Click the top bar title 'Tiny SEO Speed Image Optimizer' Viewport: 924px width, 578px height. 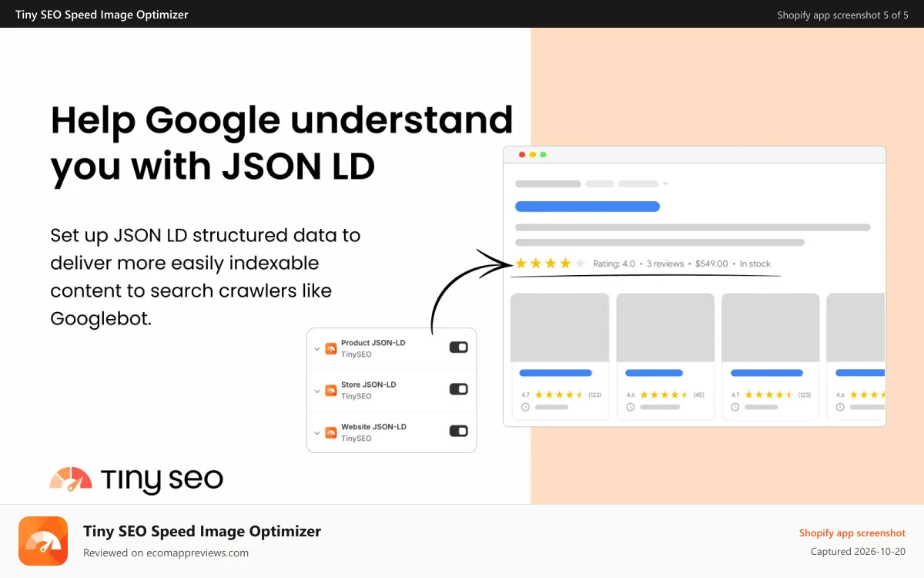tap(102, 15)
